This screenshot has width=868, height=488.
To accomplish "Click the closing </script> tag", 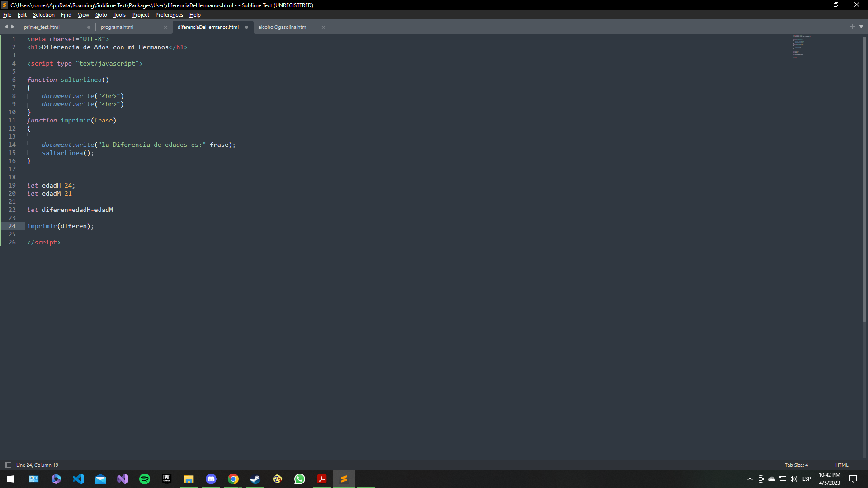I will coord(43,242).
